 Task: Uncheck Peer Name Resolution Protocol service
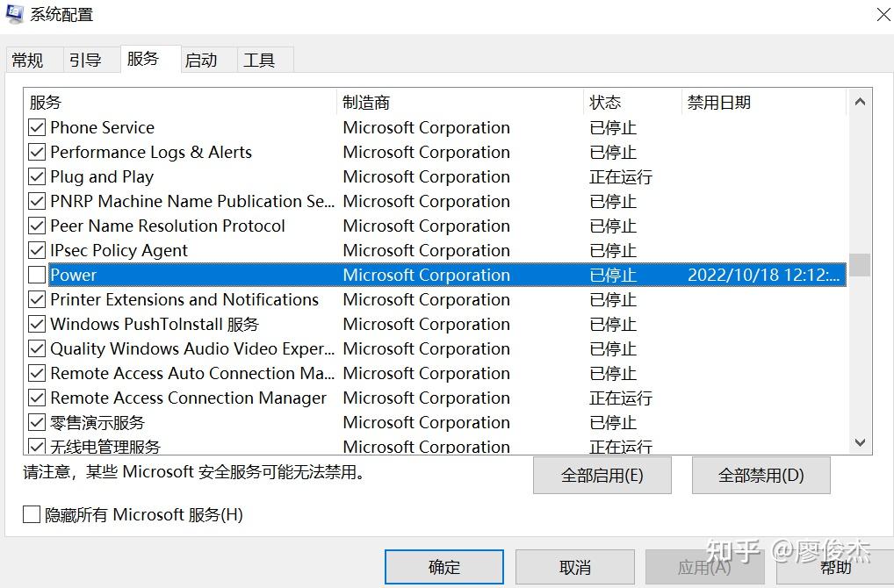(35, 226)
